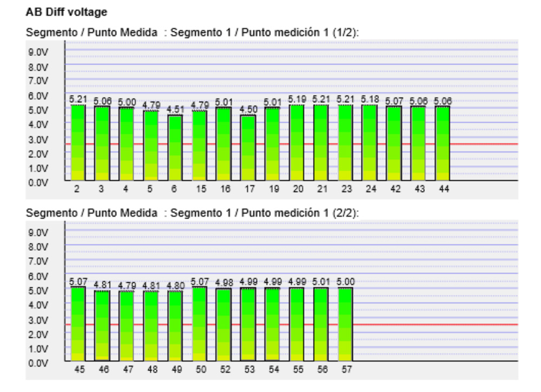
Task: Click the '5.00' value above station 57
Action: point(345,282)
